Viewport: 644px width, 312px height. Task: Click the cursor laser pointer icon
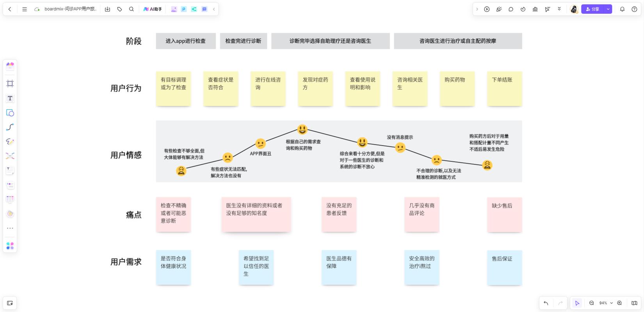[x=547, y=9]
